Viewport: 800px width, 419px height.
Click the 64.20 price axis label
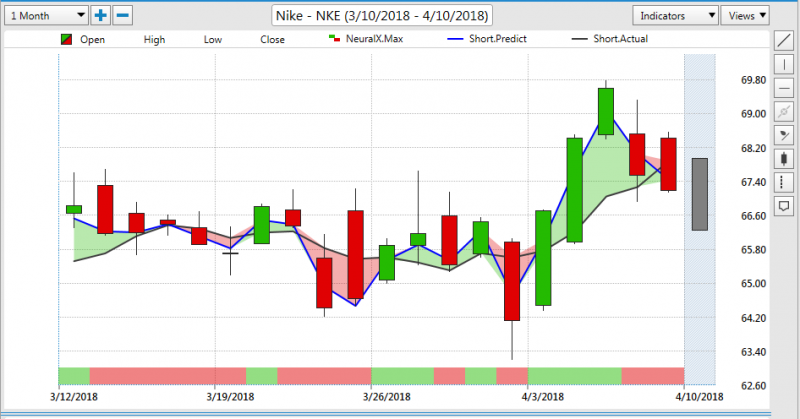click(x=754, y=318)
